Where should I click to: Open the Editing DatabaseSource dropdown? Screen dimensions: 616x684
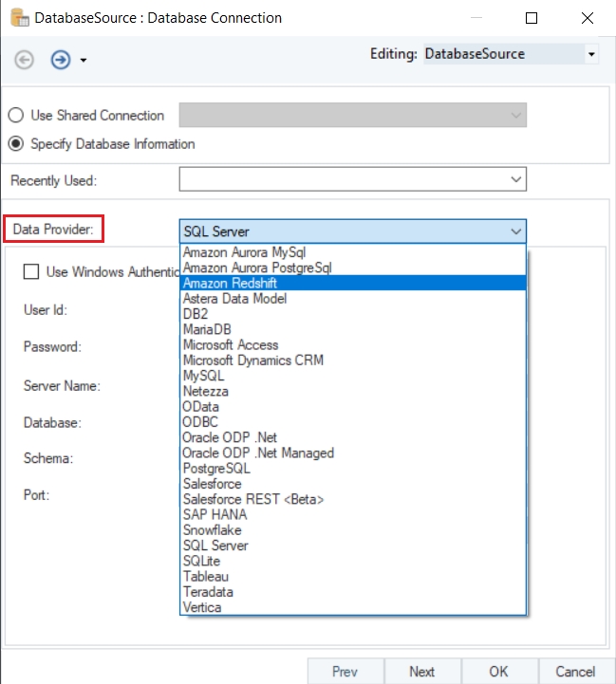tap(591, 55)
